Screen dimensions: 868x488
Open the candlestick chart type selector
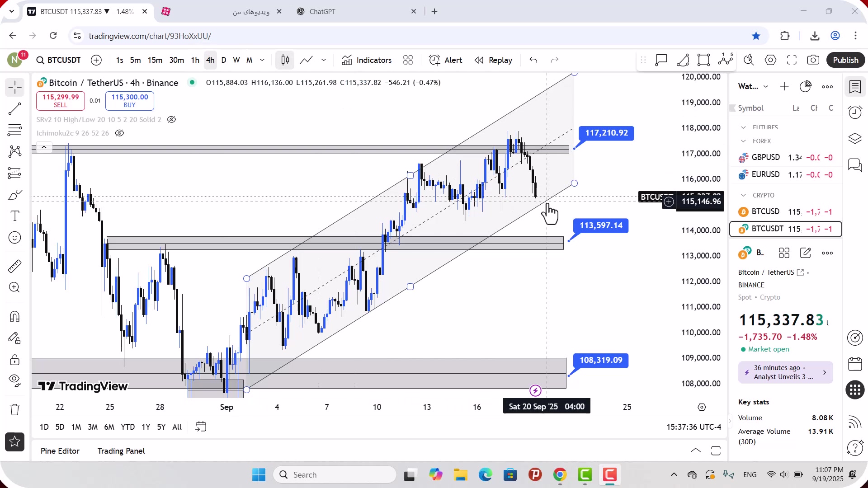pos(285,60)
